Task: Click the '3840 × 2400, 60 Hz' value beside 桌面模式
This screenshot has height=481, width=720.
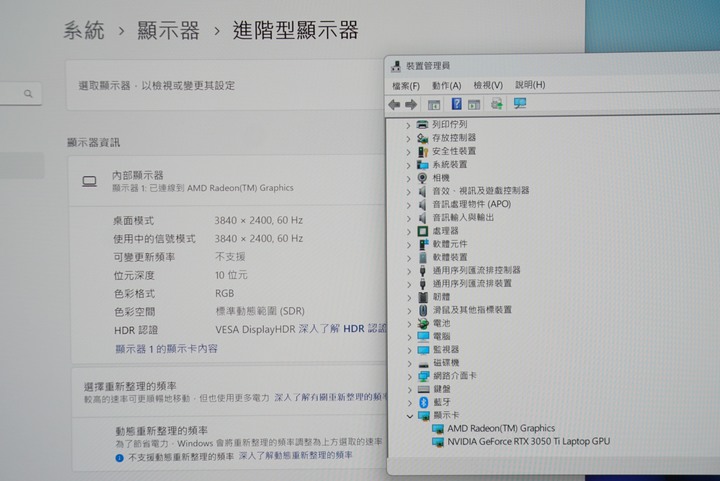Action: coord(259,220)
